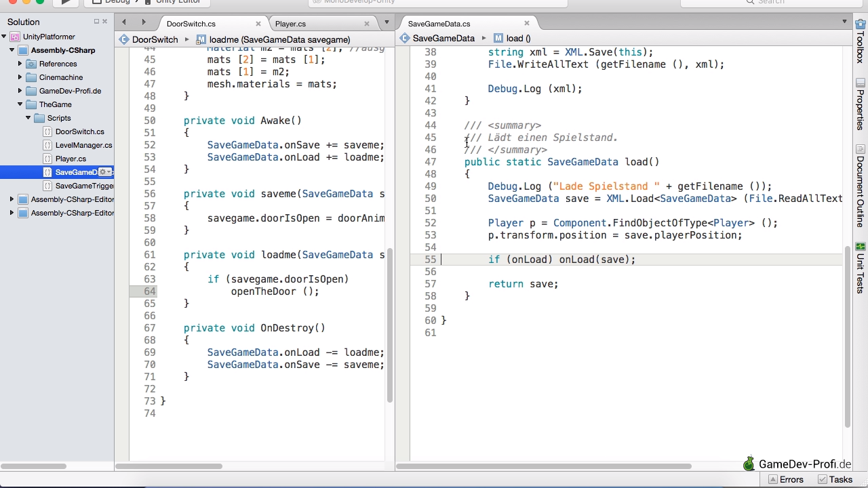Open the Properties side panel
The image size is (868, 488).
click(x=860, y=104)
